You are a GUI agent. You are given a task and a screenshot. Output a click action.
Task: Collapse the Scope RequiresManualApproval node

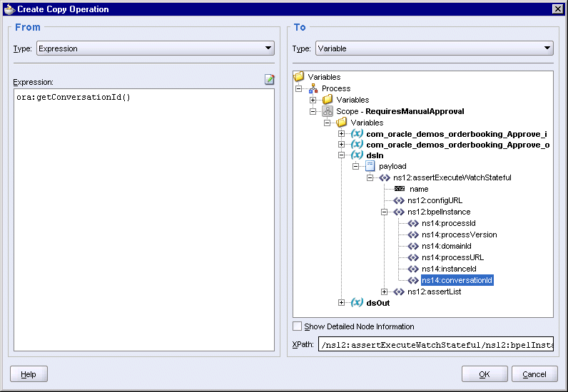pyautogui.click(x=313, y=111)
